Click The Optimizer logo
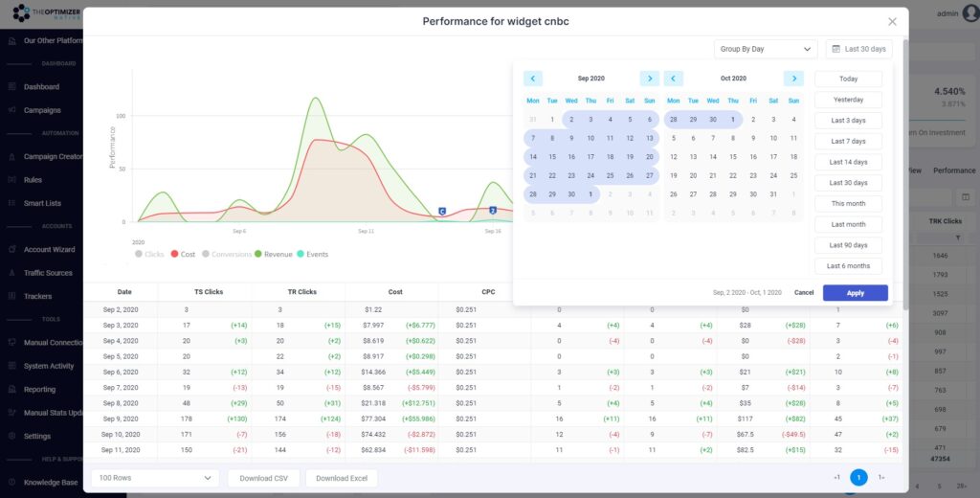The image size is (980, 498). point(47,12)
